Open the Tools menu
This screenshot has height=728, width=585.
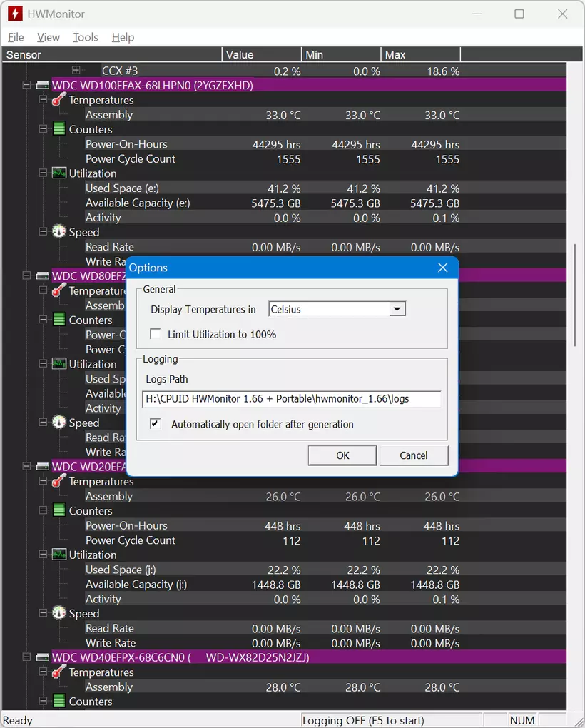click(x=86, y=37)
